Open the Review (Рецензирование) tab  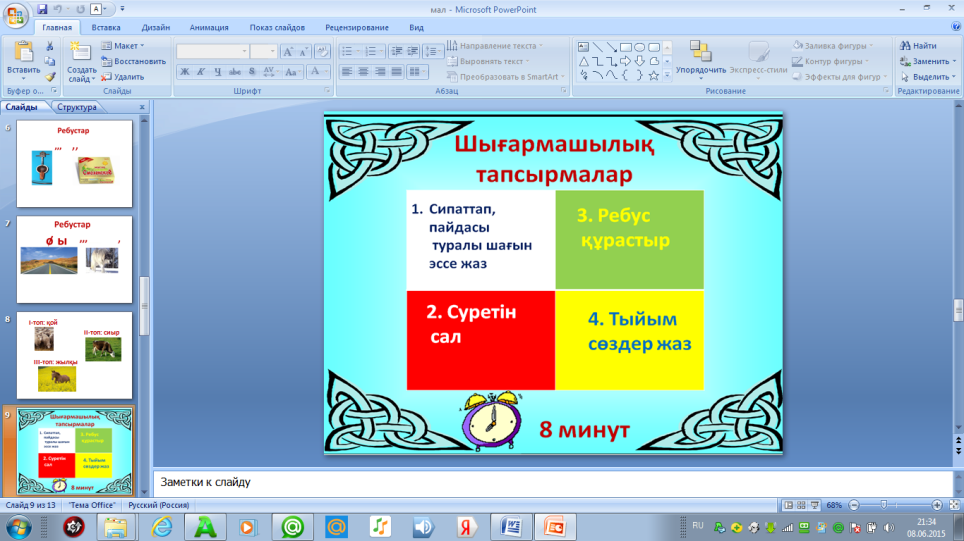click(357, 27)
